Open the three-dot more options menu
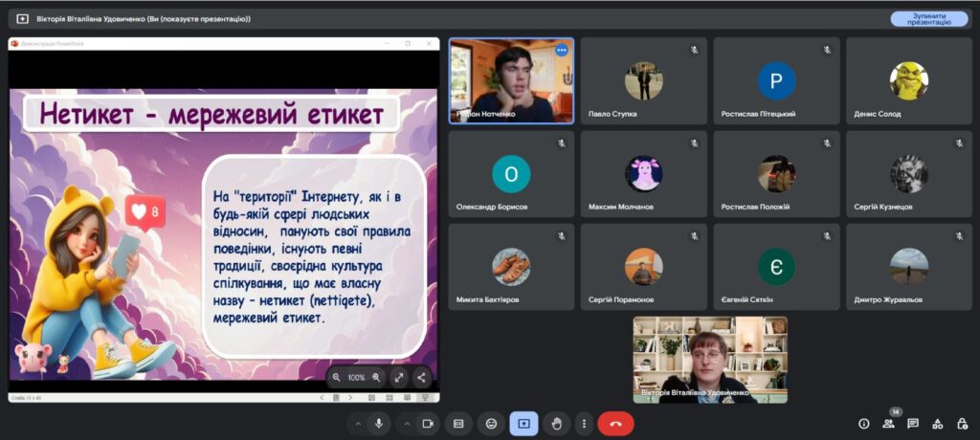The image size is (980, 440). pyautogui.click(x=583, y=423)
